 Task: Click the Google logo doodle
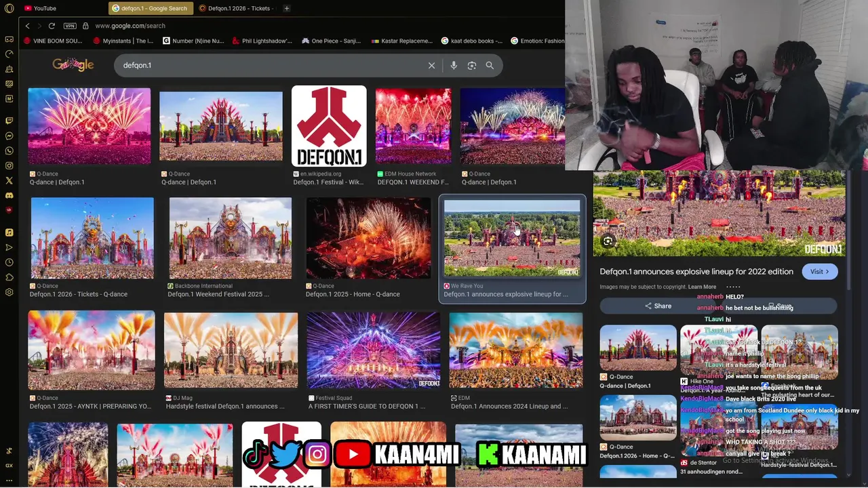[x=73, y=65]
